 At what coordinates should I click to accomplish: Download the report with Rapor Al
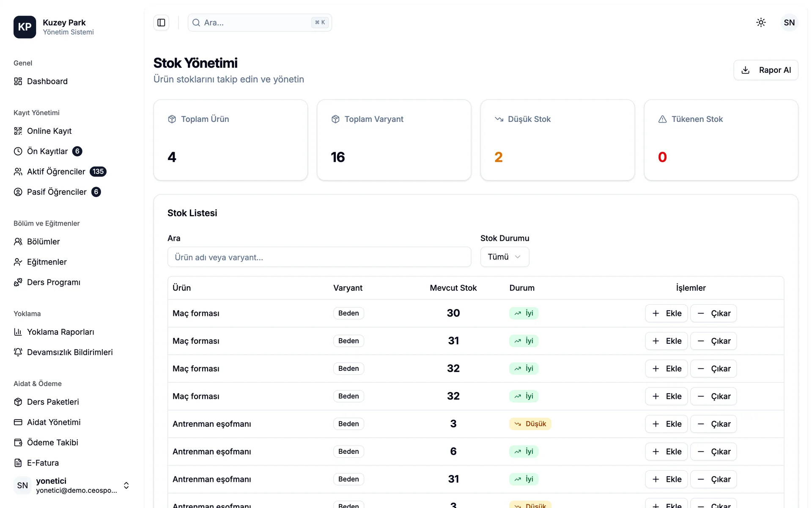pyautogui.click(x=765, y=70)
